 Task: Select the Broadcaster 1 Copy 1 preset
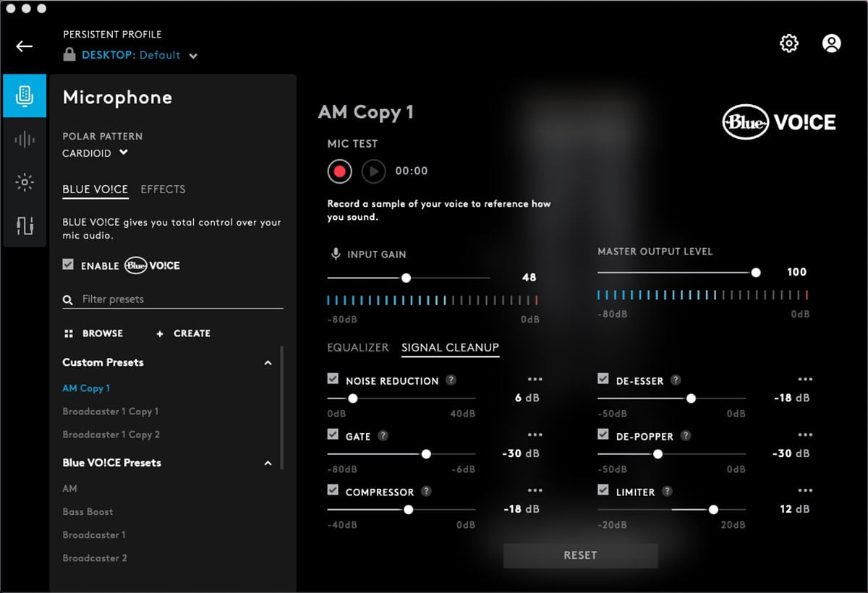coord(111,411)
